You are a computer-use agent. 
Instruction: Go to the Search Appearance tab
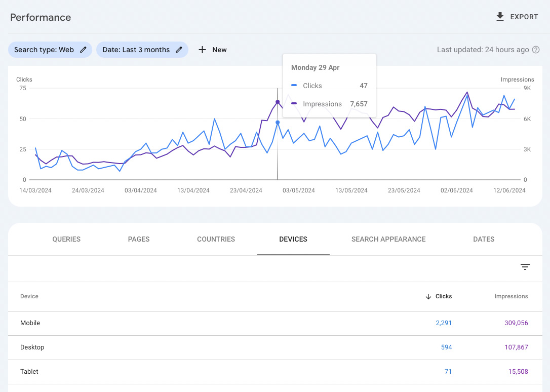pos(388,239)
